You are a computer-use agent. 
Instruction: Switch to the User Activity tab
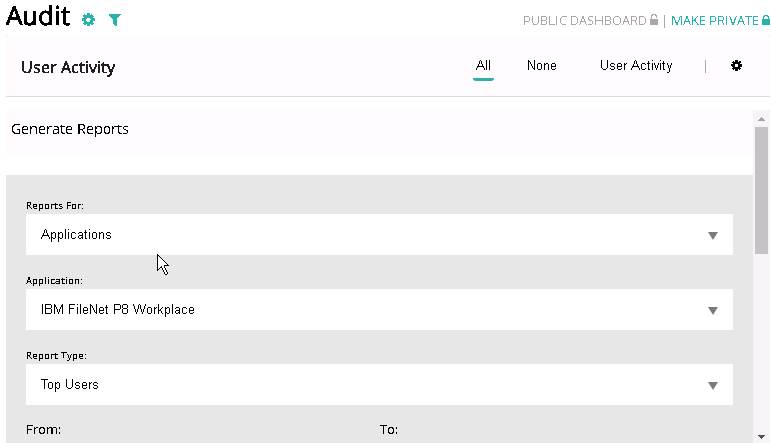(x=636, y=65)
